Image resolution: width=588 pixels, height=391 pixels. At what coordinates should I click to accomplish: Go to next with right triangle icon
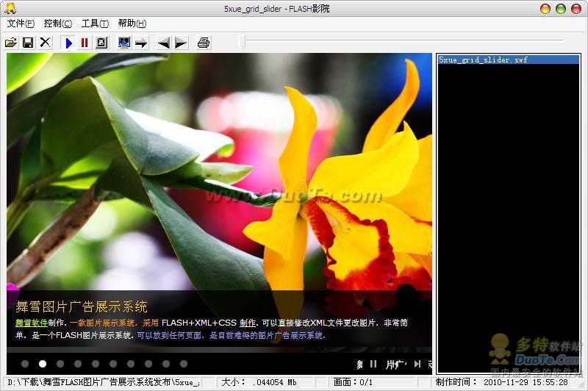tap(181, 43)
